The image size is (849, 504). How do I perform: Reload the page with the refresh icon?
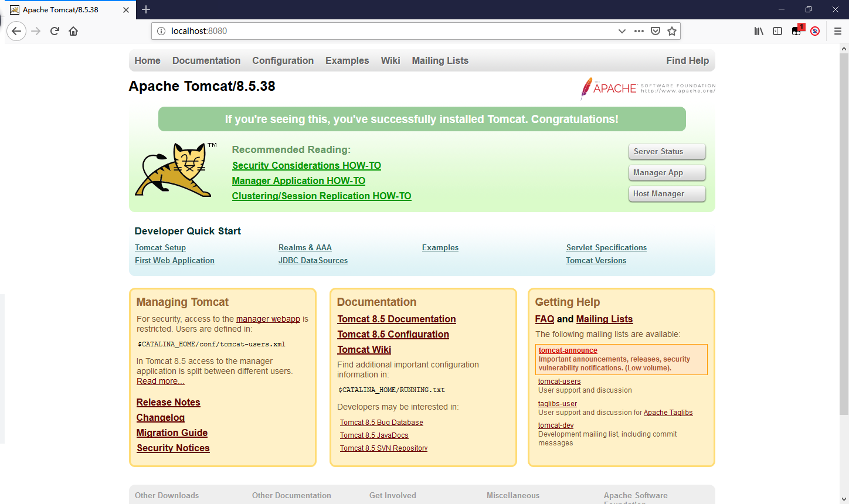[55, 31]
